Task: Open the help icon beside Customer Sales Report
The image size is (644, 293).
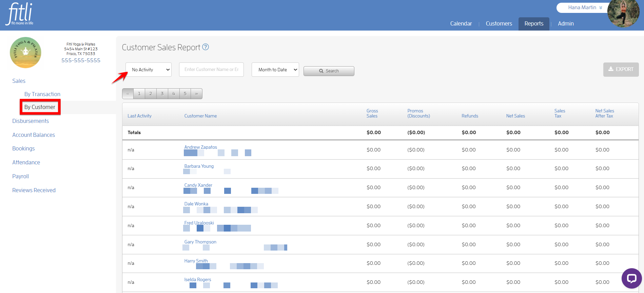Action: pyautogui.click(x=206, y=47)
